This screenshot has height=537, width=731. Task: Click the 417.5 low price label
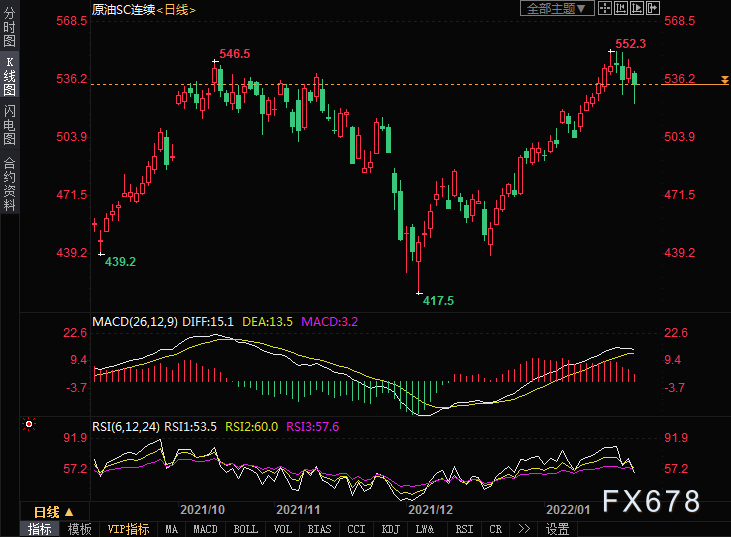438,301
